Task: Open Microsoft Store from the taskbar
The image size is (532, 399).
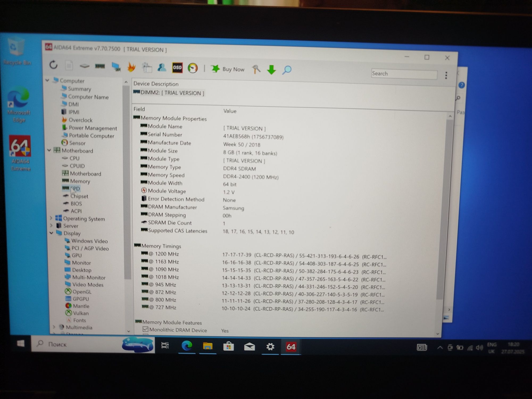Action: (x=228, y=346)
